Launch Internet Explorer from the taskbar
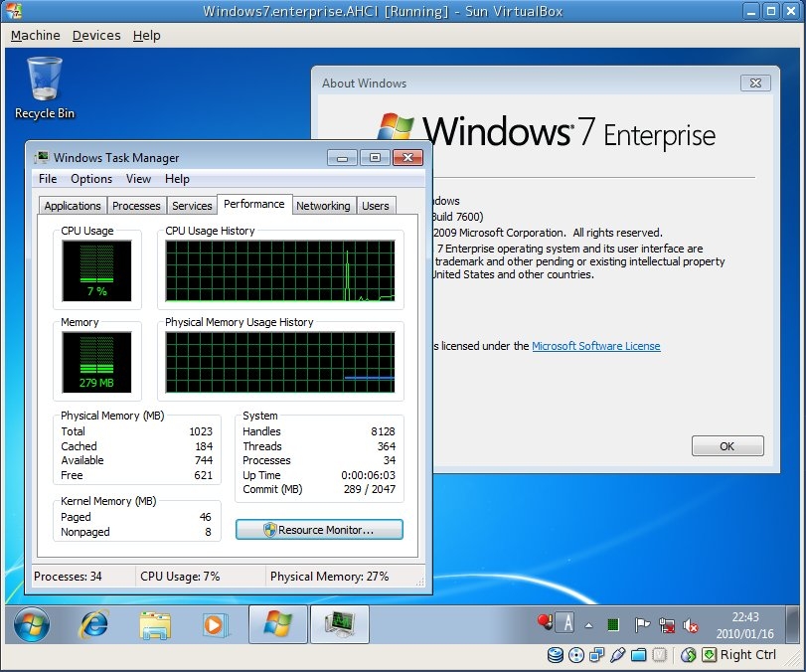This screenshot has width=806, height=672. (x=93, y=624)
